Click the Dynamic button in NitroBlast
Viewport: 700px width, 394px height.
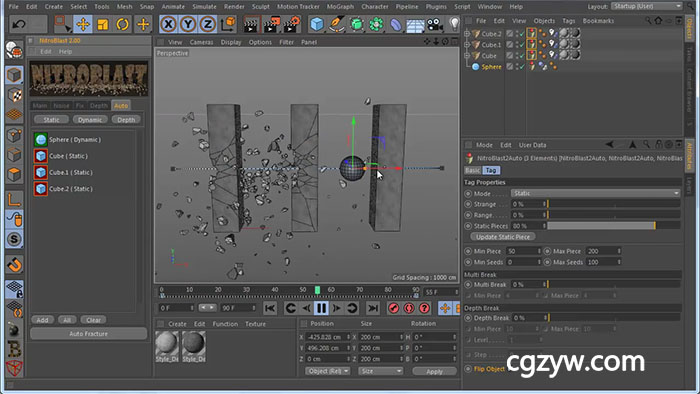[90, 120]
